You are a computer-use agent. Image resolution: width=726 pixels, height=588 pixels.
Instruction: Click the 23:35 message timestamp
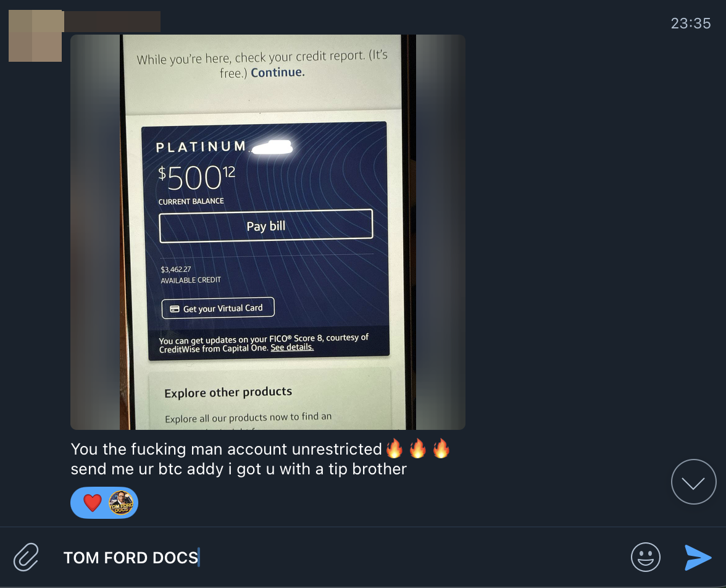click(691, 23)
